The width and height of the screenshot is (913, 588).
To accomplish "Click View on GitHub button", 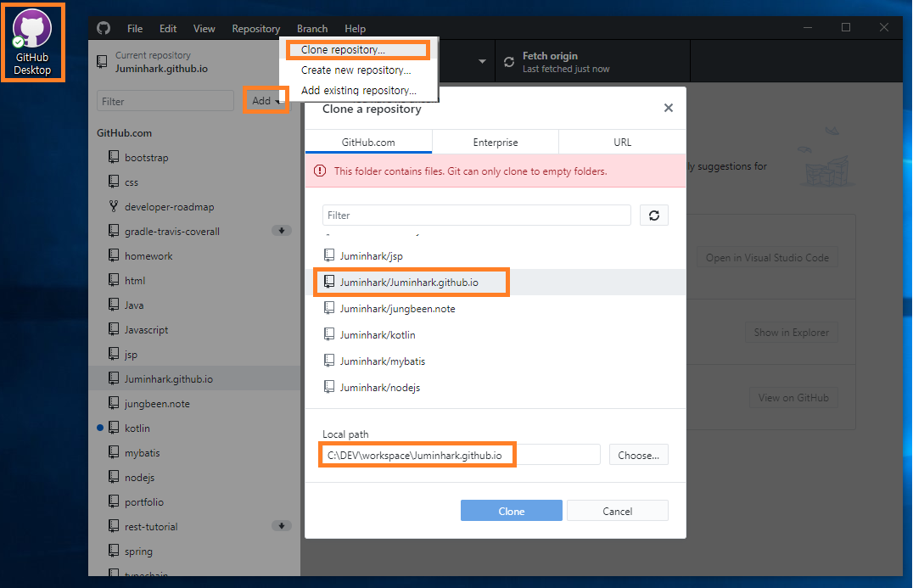I will (x=793, y=398).
